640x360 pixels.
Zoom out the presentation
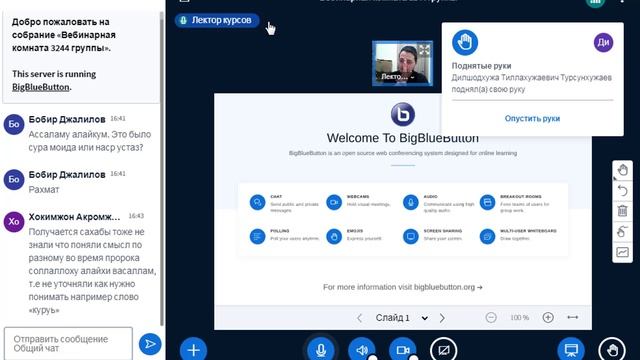[491, 317]
